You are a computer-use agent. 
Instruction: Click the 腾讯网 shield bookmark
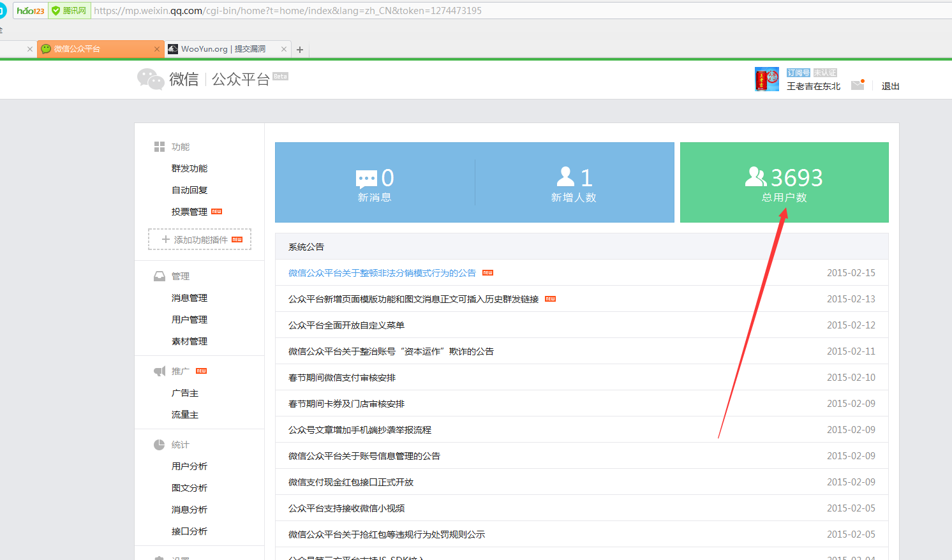(x=69, y=10)
